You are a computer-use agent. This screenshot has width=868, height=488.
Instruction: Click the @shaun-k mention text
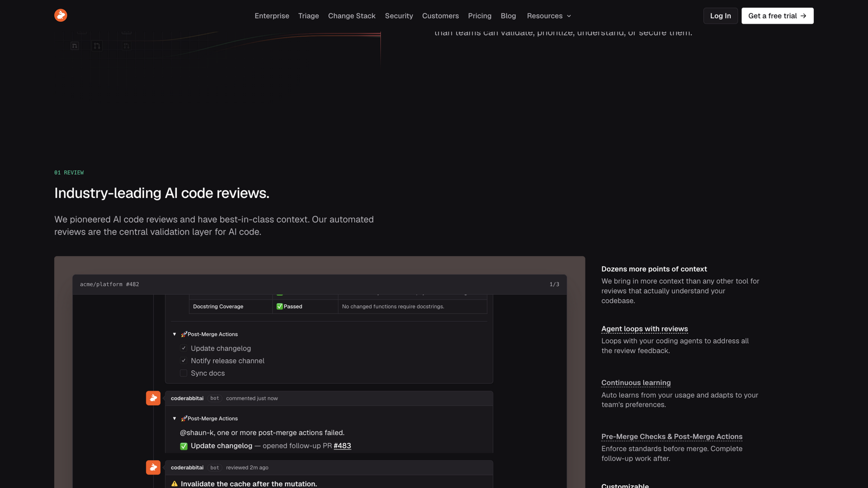(x=197, y=433)
